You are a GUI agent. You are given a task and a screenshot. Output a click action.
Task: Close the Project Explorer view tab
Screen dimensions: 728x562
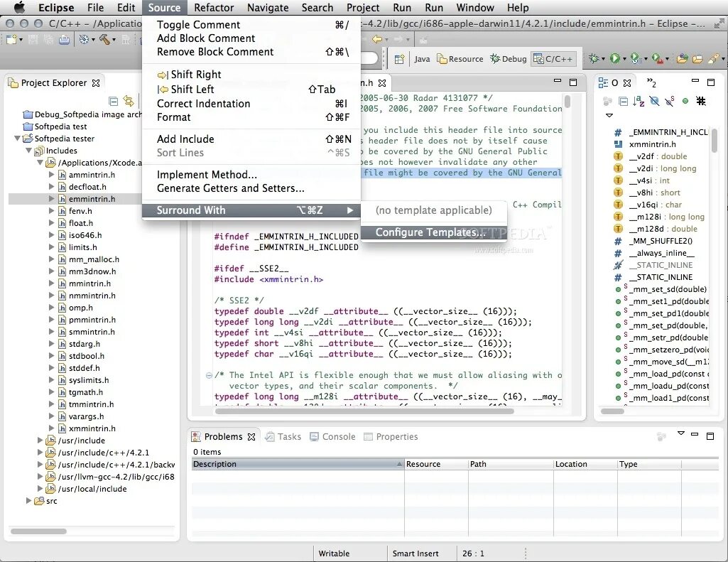(x=96, y=83)
